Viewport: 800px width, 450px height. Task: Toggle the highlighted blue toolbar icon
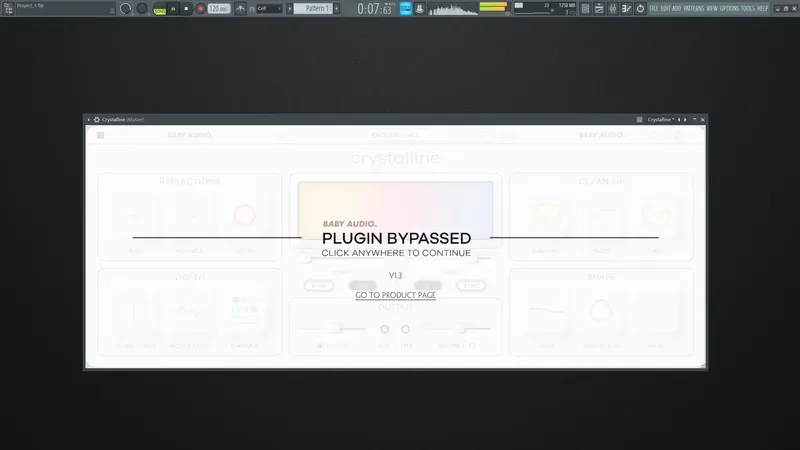[x=406, y=9]
